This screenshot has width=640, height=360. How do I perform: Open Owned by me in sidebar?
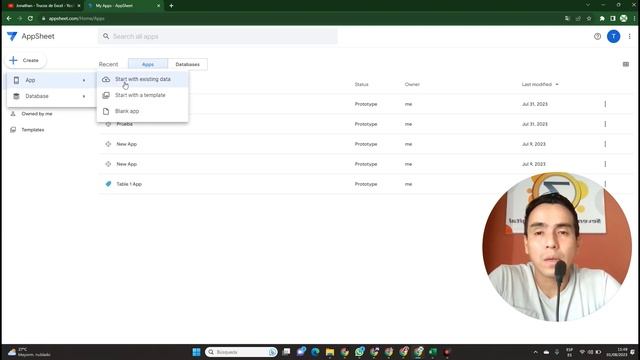[x=37, y=114]
